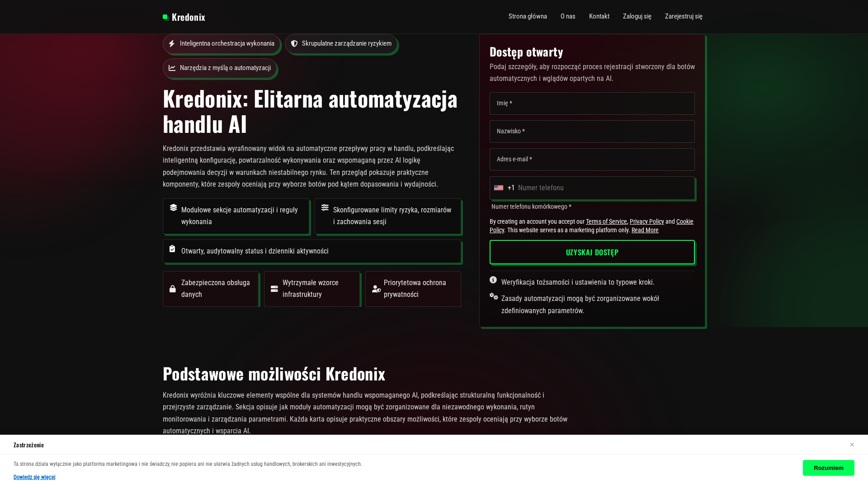Click the Wytrzymałe wzorce infrastruktury card

click(x=312, y=289)
